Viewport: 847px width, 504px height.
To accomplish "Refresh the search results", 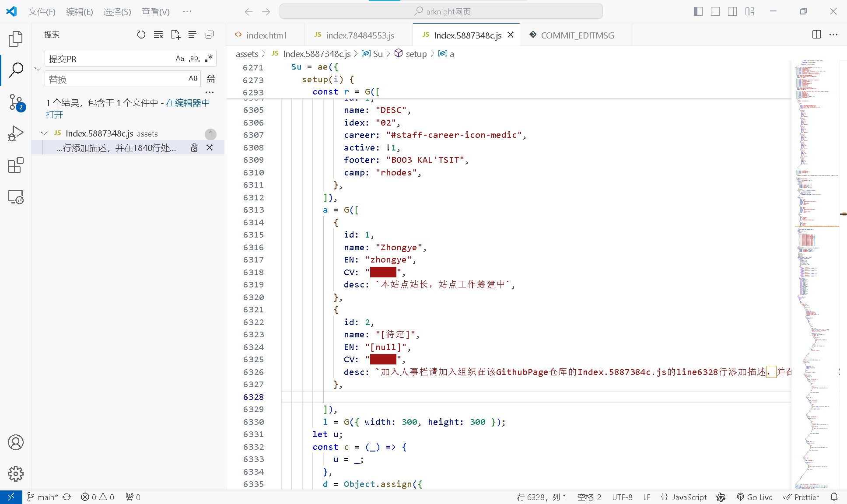I will [x=141, y=35].
